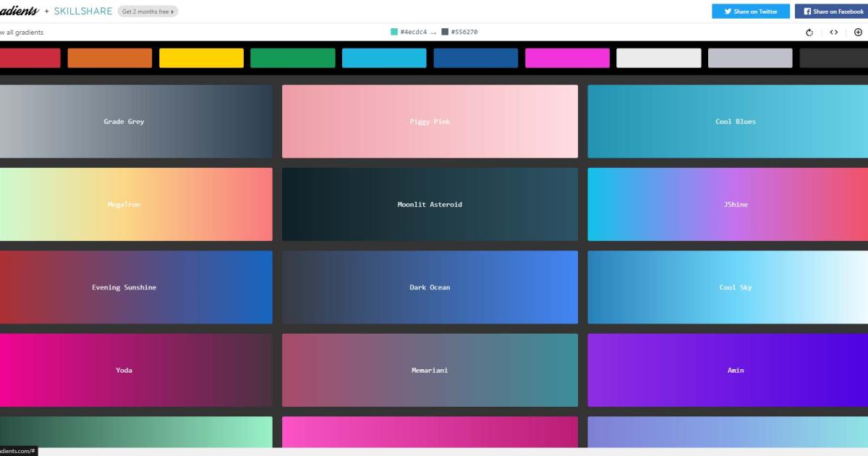The height and width of the screenshot is (456, 868).
Task: Click the Twitter bird icon on the share button
Action: click(x=727, y=11)
